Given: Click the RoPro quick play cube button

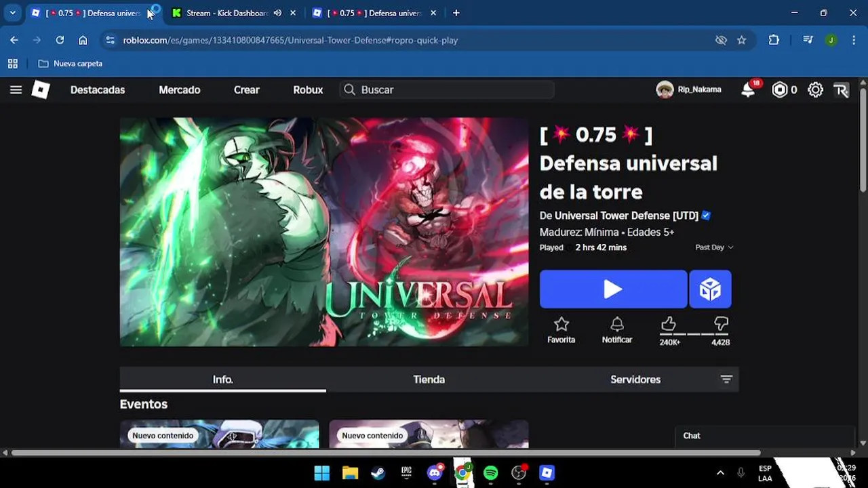Looking at the screenshot, I should [x=710, y=289].
